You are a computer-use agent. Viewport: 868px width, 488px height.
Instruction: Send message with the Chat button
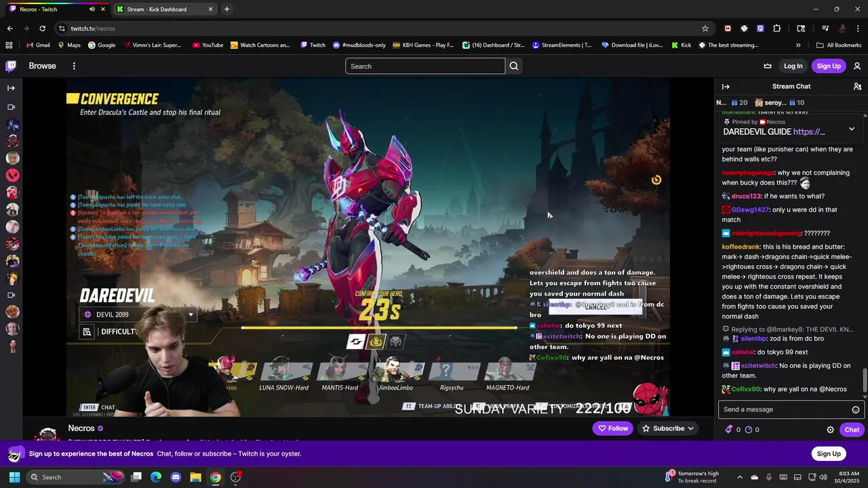click(852, 430)
